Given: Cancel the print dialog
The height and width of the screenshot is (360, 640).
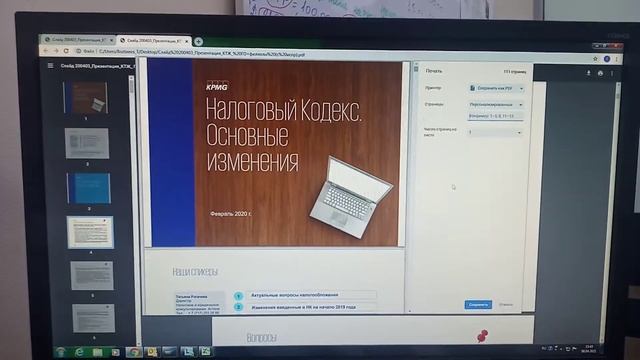Looking at the screenshot, I should [506, 304].
